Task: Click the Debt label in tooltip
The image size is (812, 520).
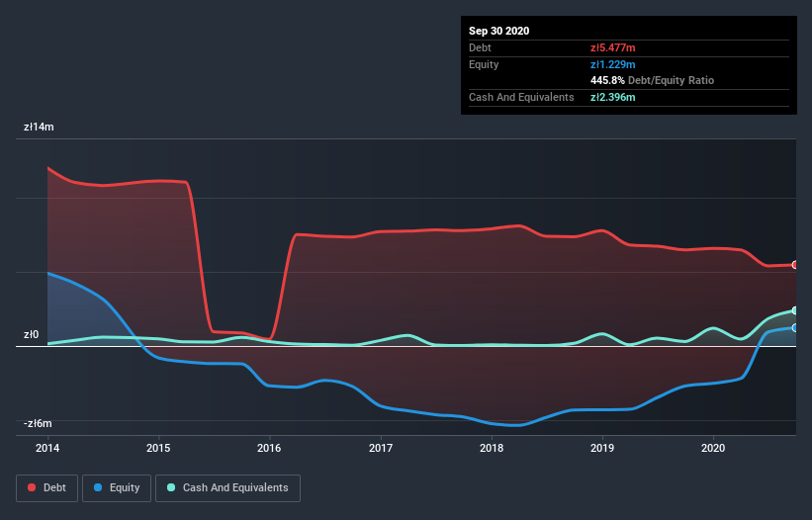Action: pos(480,47)
